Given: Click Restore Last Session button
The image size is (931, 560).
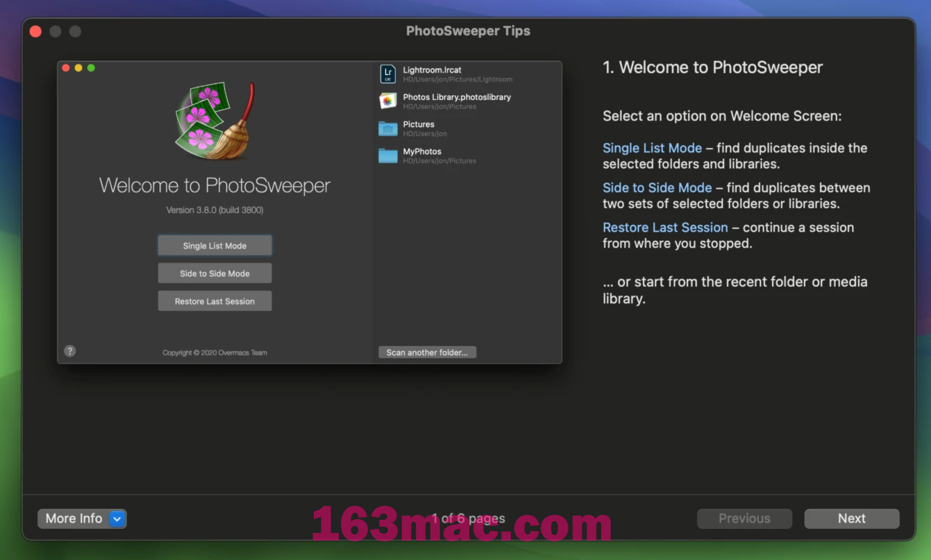Looking at the screenshot, I should click(x=215, y=301).
